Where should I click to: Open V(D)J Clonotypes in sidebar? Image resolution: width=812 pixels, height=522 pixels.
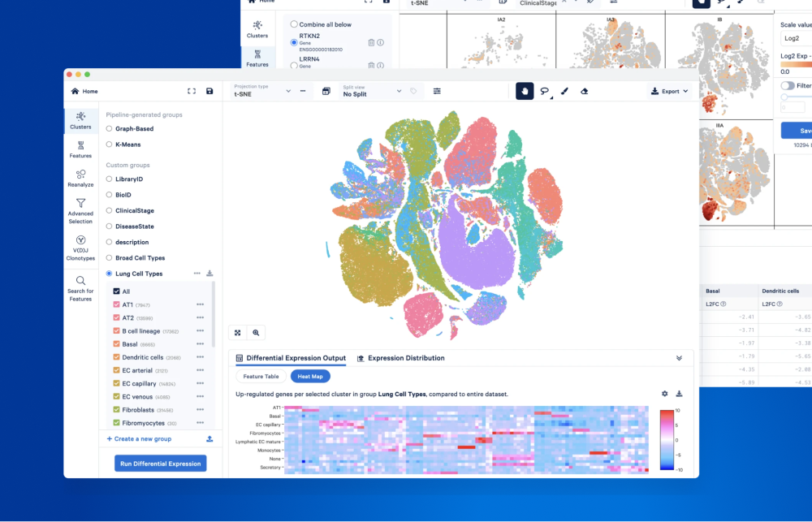coord(80,244)
